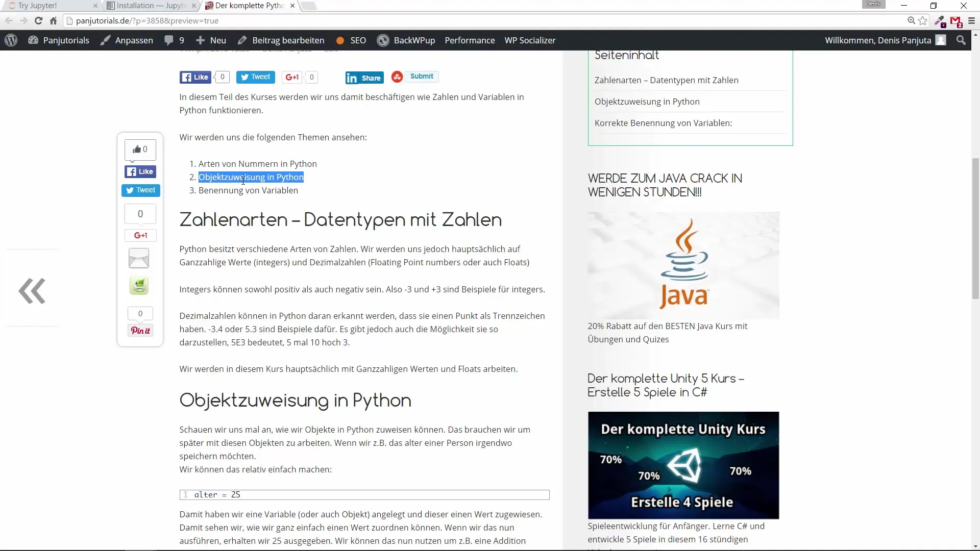Click the vertical page scrollbar thumb
The height and width of the screenshot is (551, 980).
point(975,229)
